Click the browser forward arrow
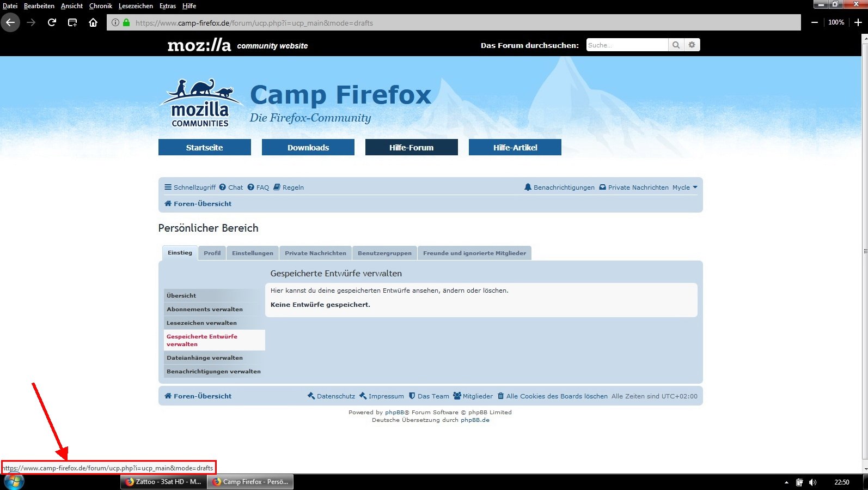868x490 pixels. tap(31, 22)
